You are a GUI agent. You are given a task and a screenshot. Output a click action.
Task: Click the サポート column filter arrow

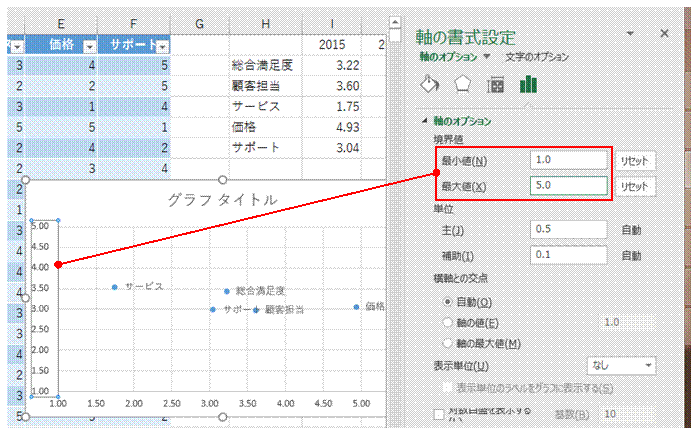pyautogui.click(x=162, y=46)
